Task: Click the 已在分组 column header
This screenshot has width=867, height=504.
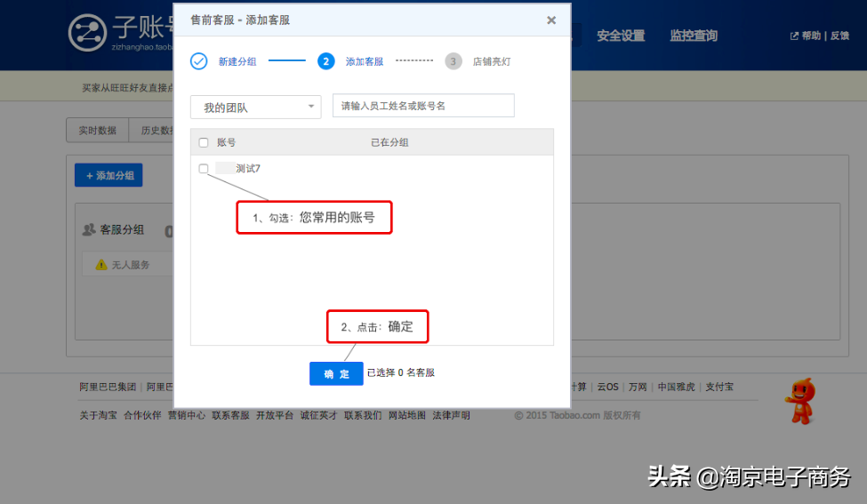Action: 389,142
